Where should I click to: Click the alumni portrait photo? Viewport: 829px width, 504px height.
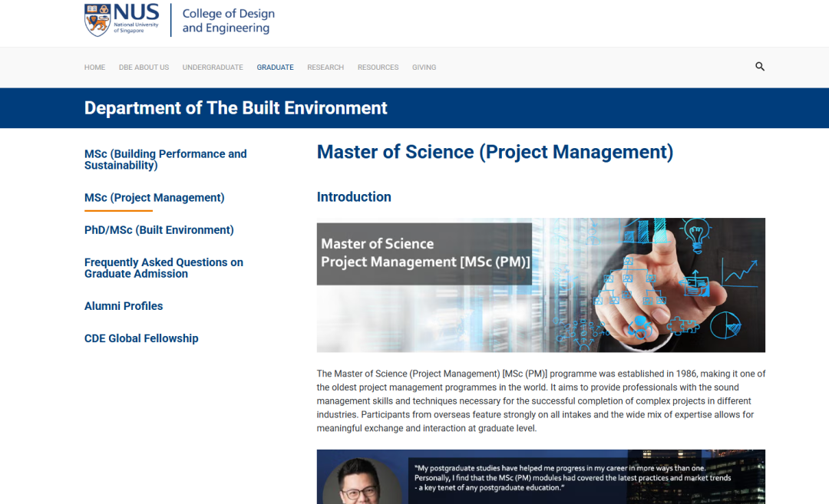pos(362,483)
